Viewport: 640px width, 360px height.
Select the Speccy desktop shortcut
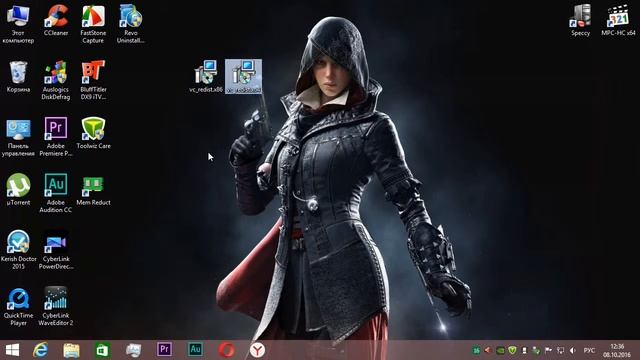(x=580, y=20)
